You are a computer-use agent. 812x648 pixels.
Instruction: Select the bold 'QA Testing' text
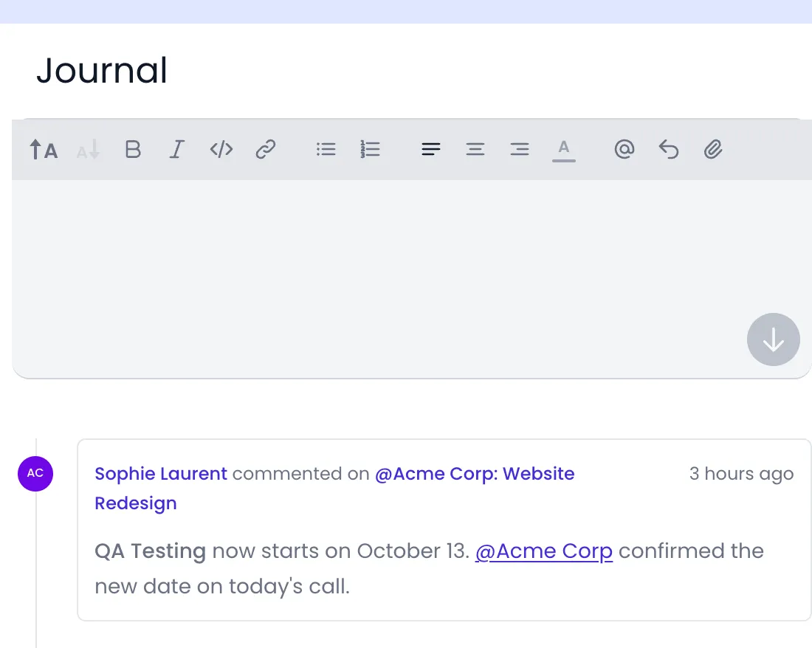click(x=150, y=551)
